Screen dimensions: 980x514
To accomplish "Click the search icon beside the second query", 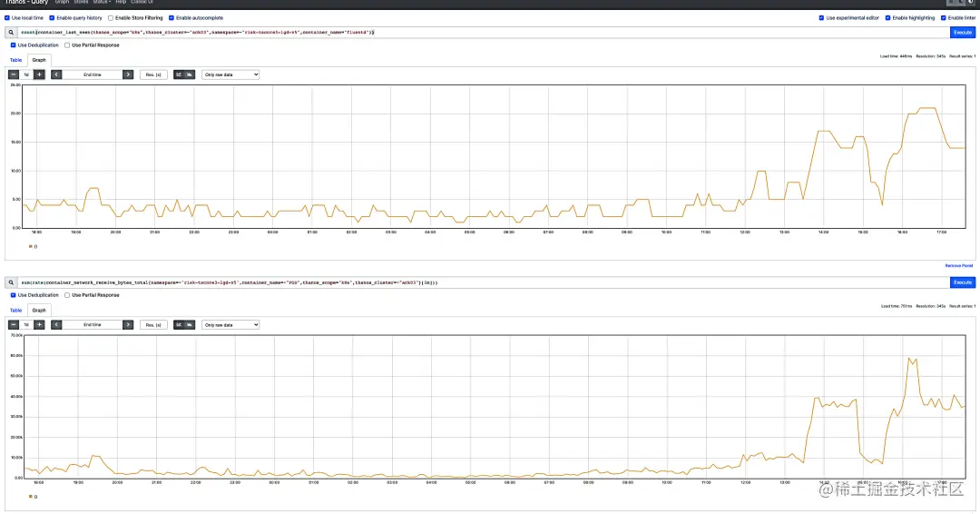I will [x=11, y=282].
